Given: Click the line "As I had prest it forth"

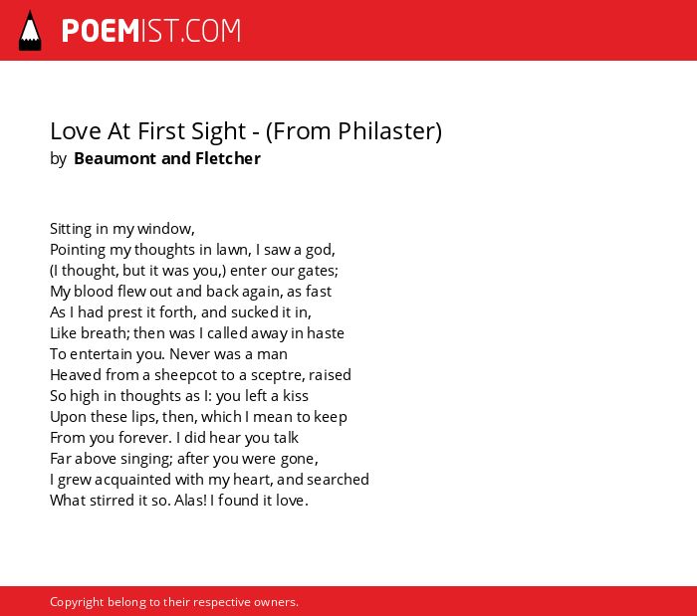Looking at the screenshot, I should pos(180,312).
